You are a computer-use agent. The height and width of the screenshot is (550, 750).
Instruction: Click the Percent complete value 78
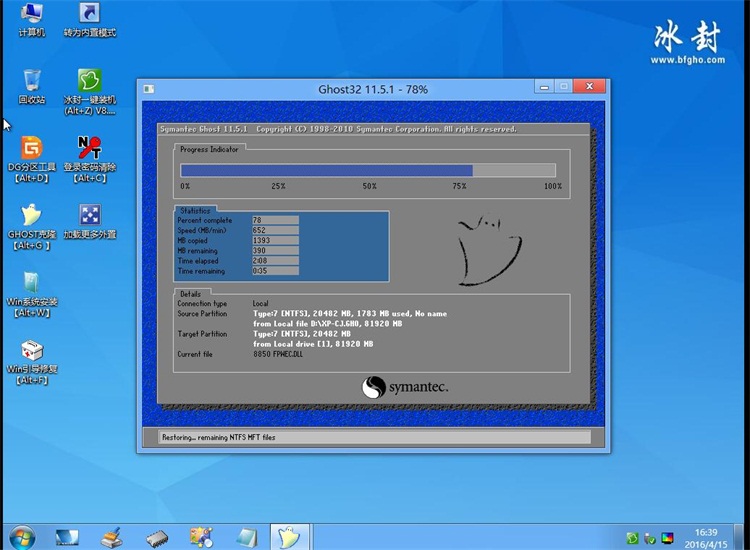tap(276, 220)
